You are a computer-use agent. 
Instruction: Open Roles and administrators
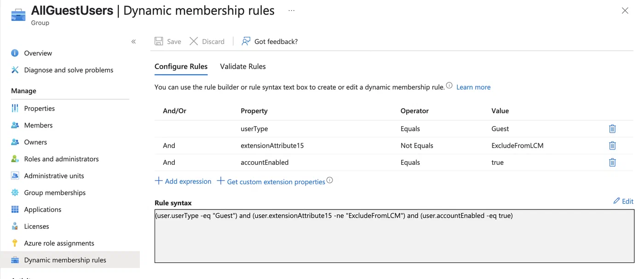click(x=61, y=159)
